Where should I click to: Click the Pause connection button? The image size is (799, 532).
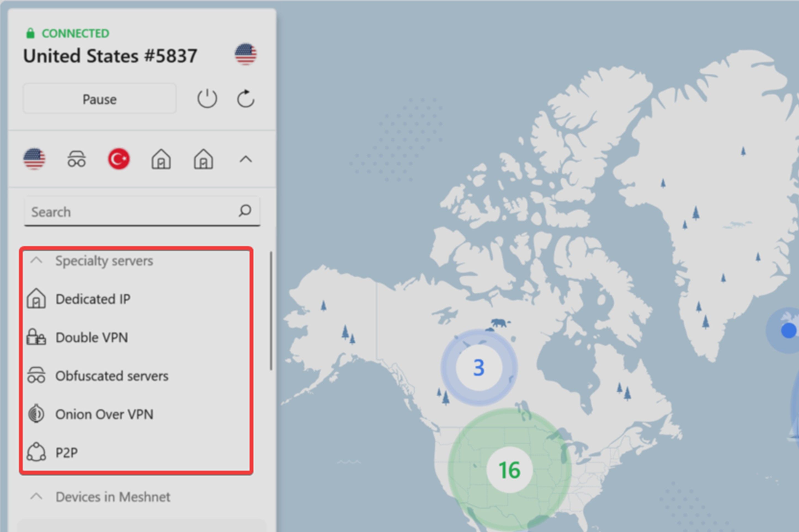point(100,99)
